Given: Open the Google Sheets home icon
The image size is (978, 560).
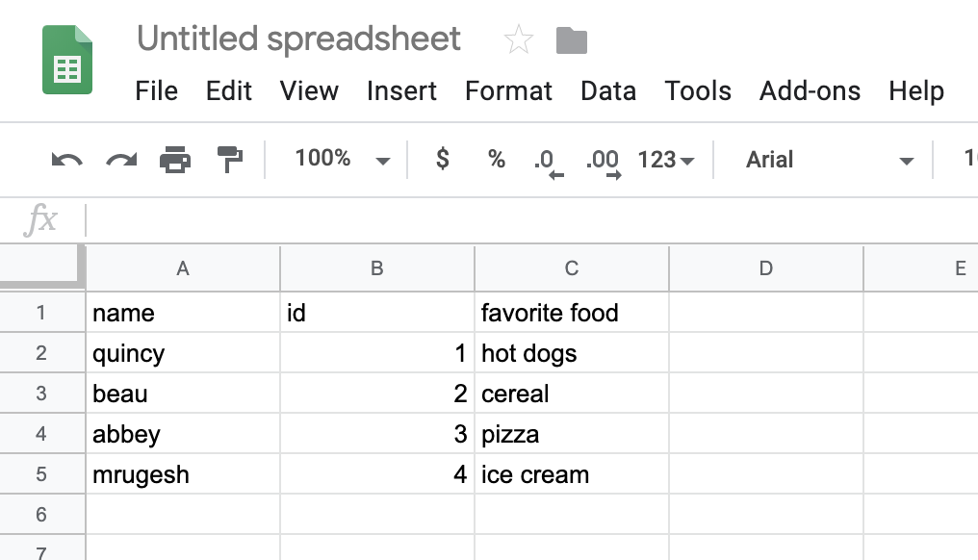Looking at the screenshot, I should pyautogui.click(x=67, y=60).
